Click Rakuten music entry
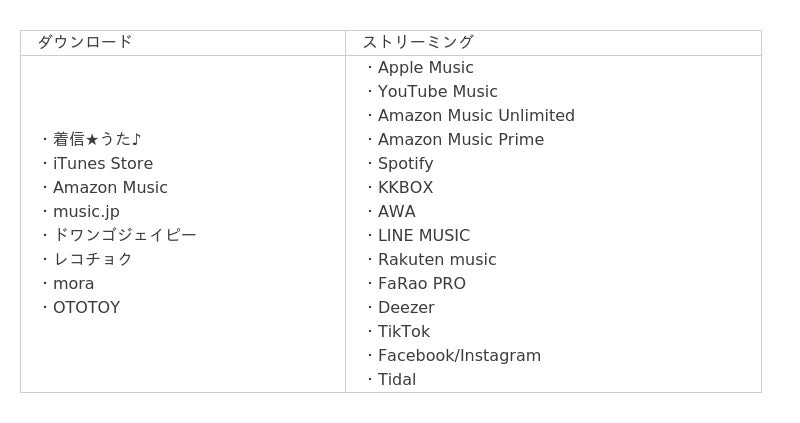The width and height of the screenshot is (800, 423). click(437, 259)
